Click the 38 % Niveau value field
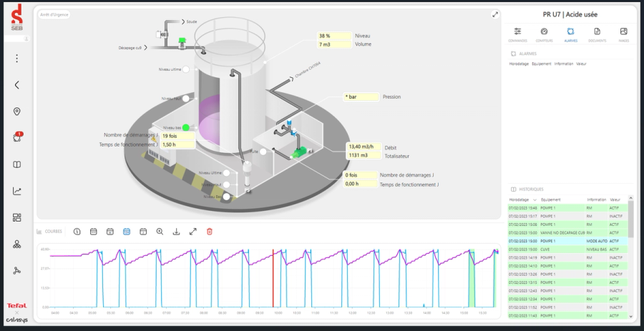 [334, 36]
